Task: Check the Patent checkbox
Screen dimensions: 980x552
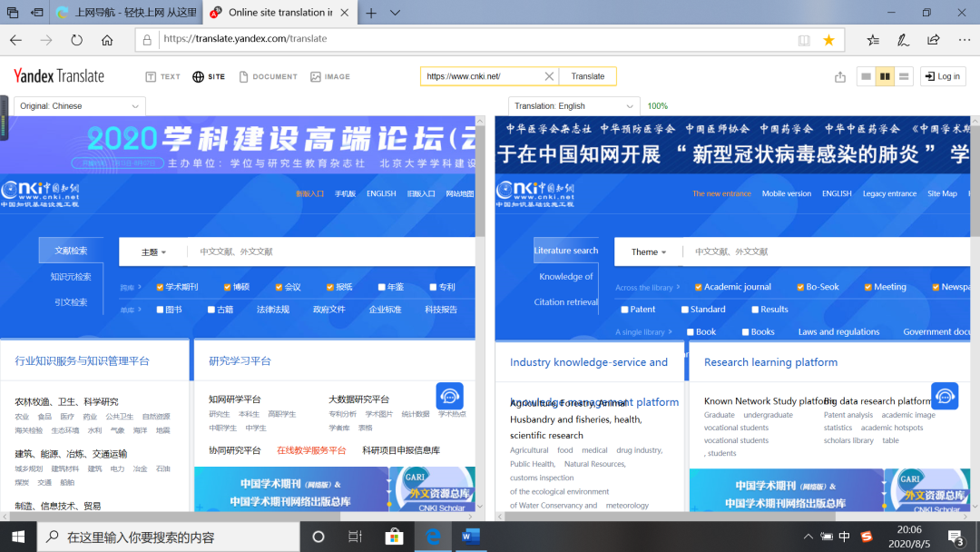Action: 624,310
